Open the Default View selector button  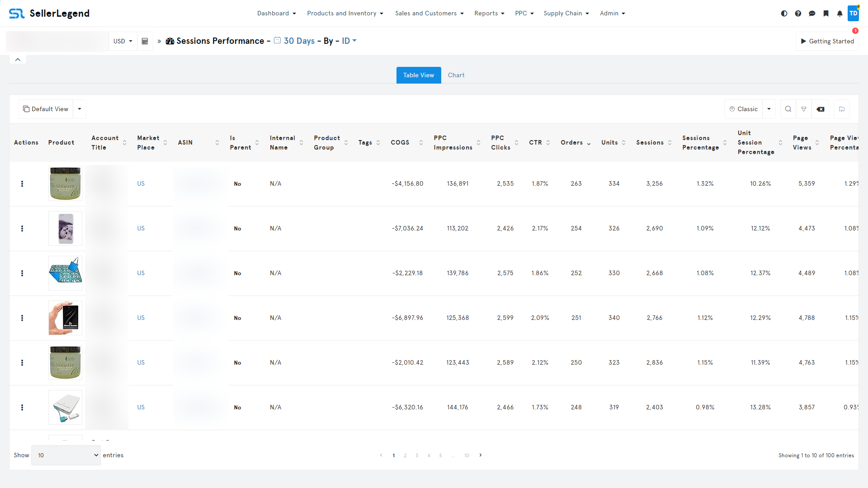(x=46, y=109)
